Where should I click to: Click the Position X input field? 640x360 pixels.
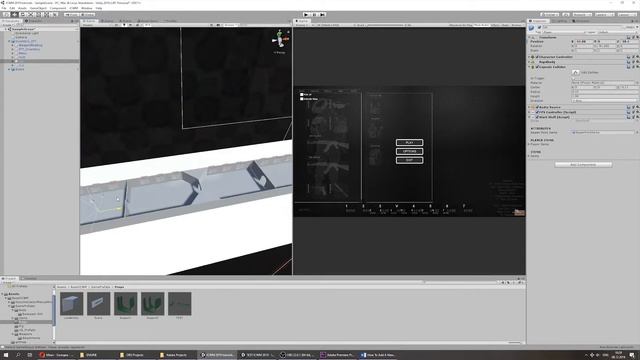coord(584,42)
